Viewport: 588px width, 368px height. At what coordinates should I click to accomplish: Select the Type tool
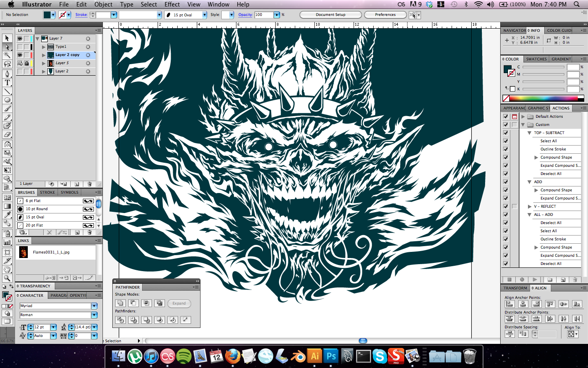click(x=7, y=82)
